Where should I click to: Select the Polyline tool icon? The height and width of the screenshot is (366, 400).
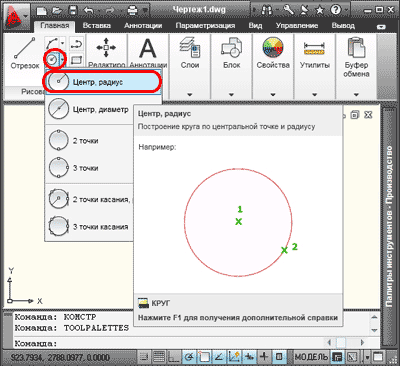coord(77,43)
